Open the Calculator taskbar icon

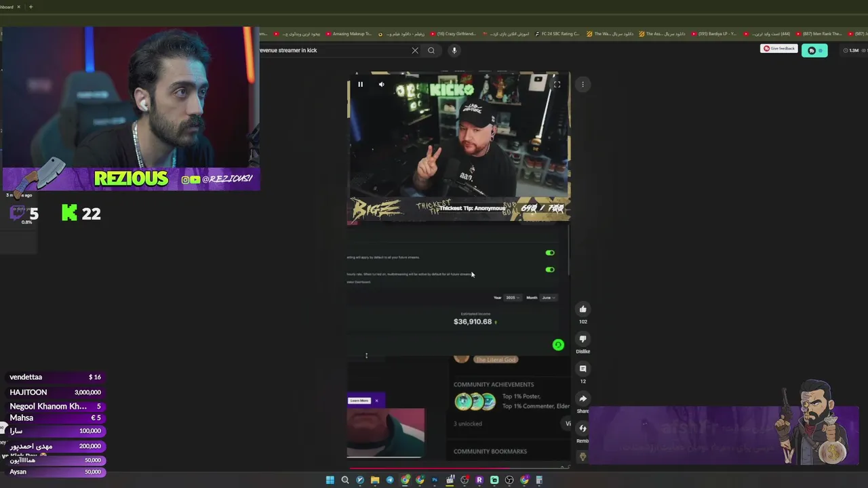coord(539,480)
